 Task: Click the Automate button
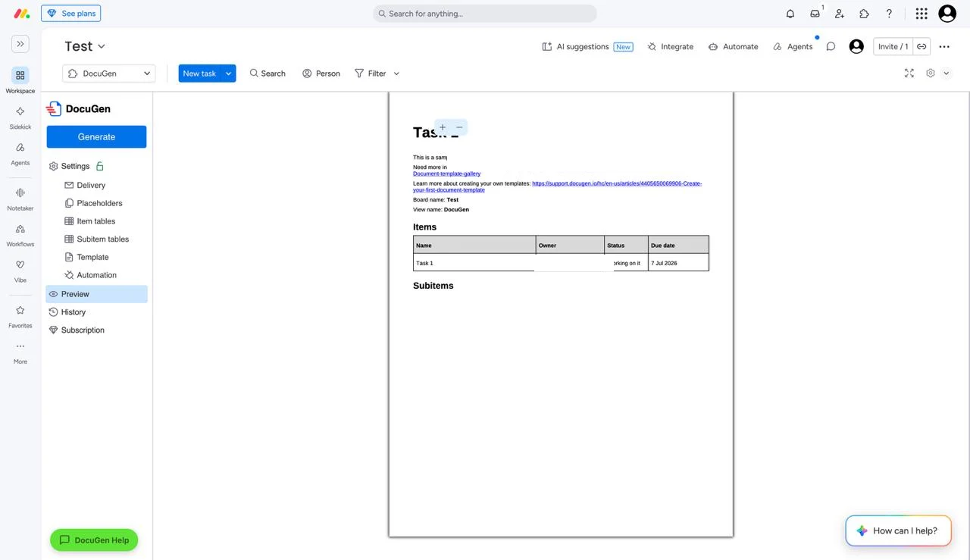[733, 46]
